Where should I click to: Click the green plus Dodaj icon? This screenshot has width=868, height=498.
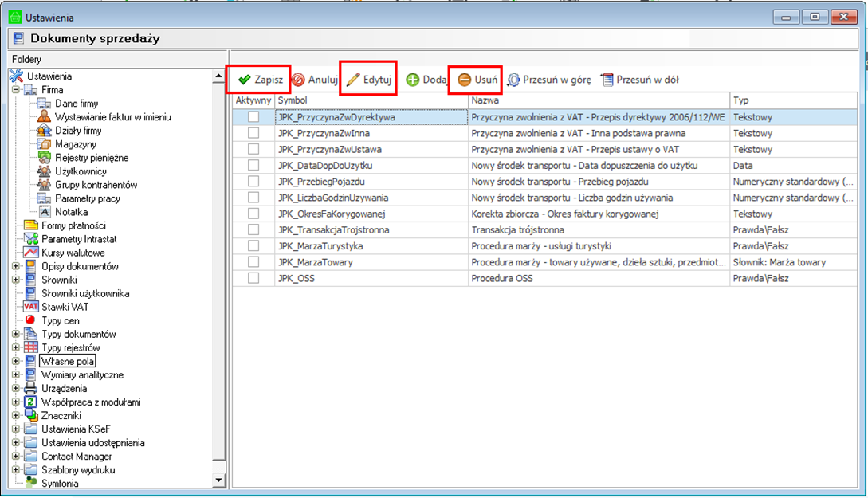(x=413, y=80)
